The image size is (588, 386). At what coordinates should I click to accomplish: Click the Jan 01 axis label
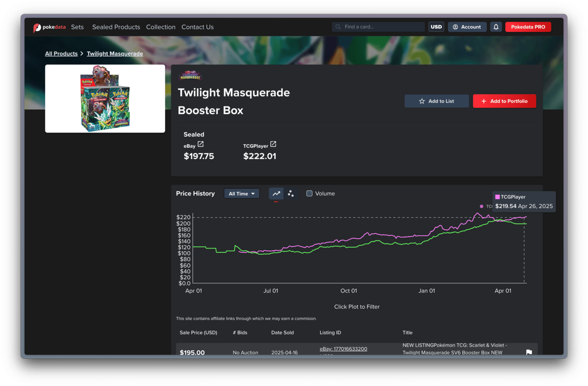point(426,291)
